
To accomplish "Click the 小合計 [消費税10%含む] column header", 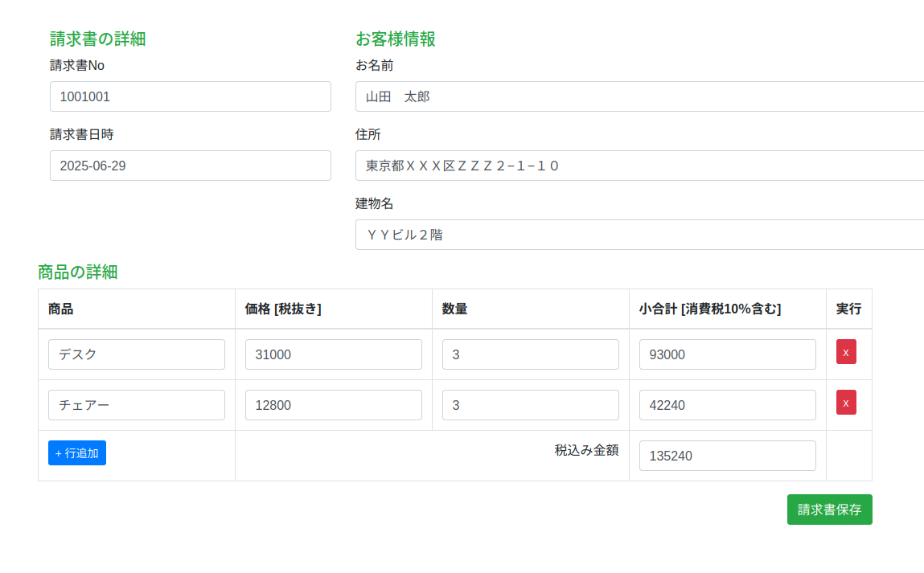I will tap(710, 309).
